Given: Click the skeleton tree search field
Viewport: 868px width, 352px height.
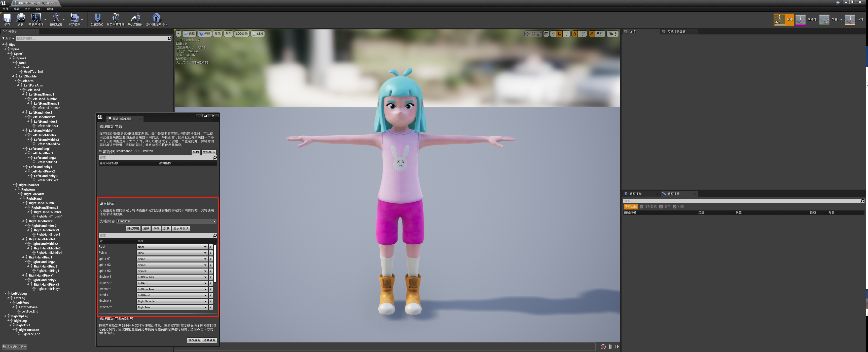Looking at the screenshot, I should [91, 38].
